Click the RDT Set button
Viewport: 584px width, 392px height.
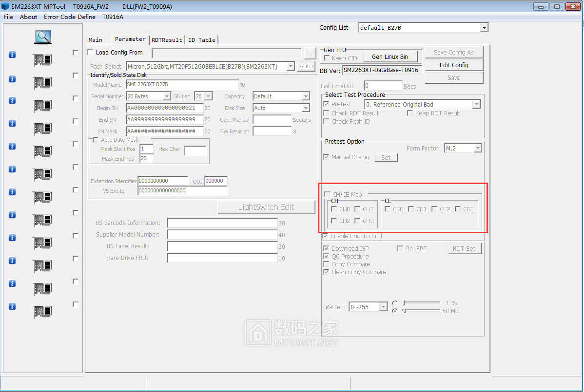coord(464,248)
